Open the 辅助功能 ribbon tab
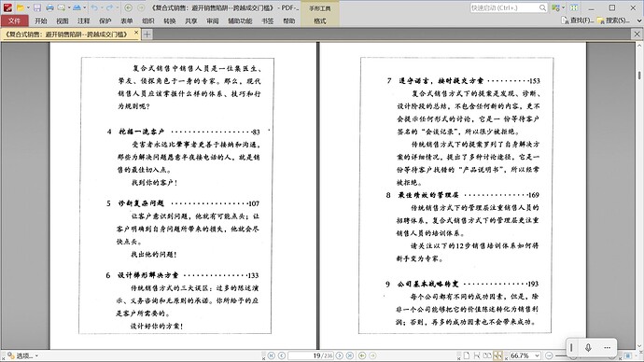This screenshot has height=362, width=644. (x=240, y=21)
